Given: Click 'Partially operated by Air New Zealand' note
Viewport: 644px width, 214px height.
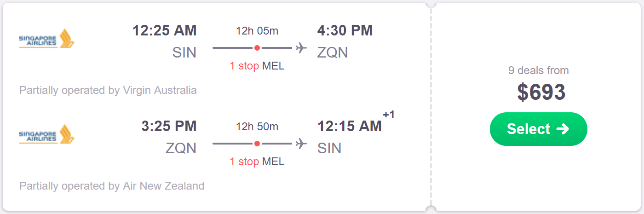Looking at the screenshot, I should (112, 186).
